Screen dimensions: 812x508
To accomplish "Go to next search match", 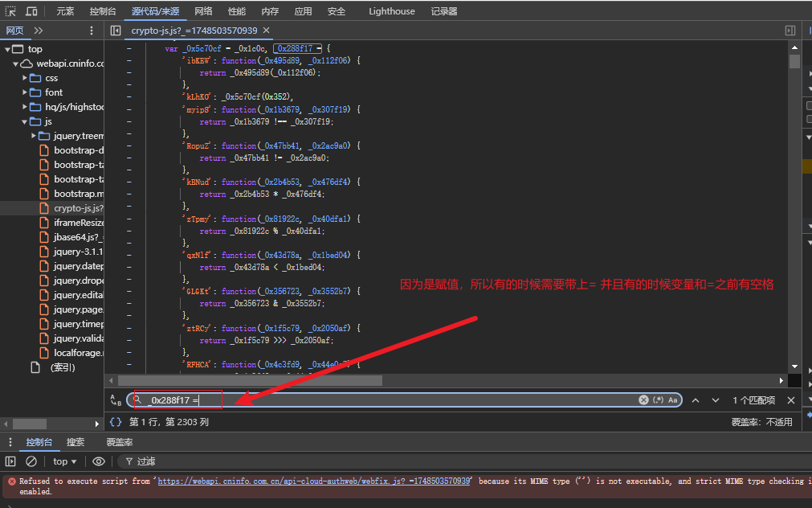I will [x=715, y=400].
